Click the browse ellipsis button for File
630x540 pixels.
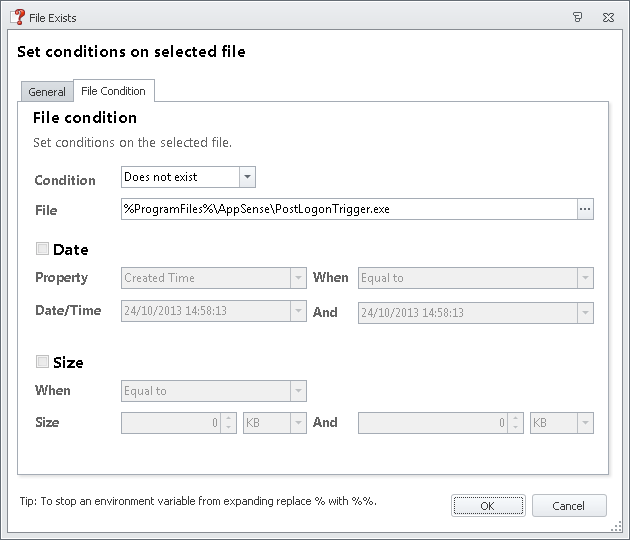click(585, 209)
